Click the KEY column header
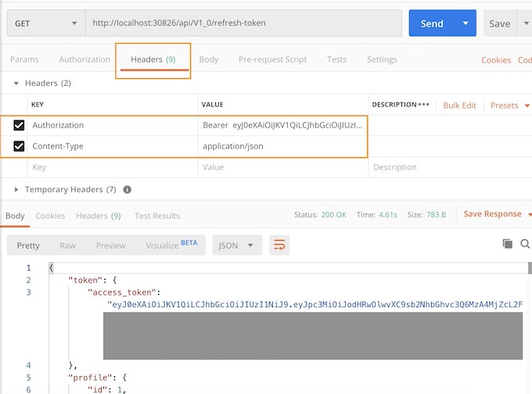This screenshot has height=394, width=532. coord(38,105)
